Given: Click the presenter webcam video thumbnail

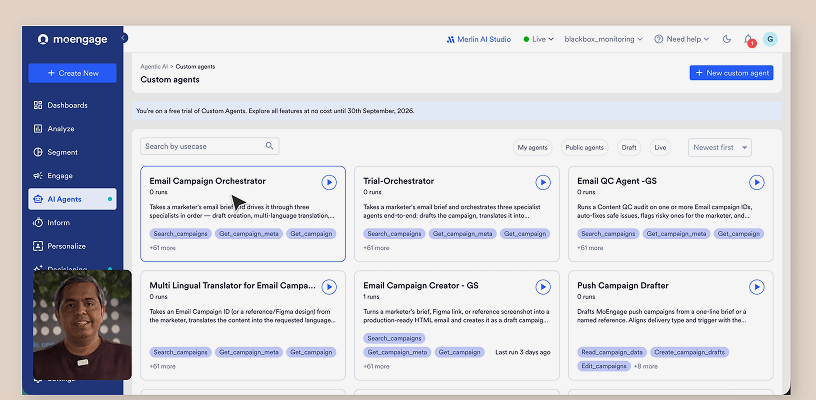Looking at the screenshot, I should pos(82,325).
